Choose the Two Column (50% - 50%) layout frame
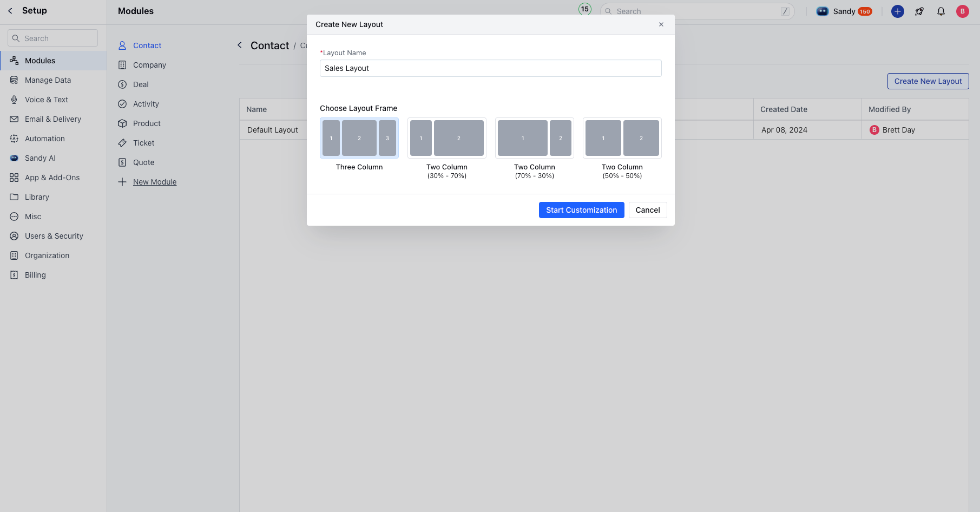 [x=622, y=137]
